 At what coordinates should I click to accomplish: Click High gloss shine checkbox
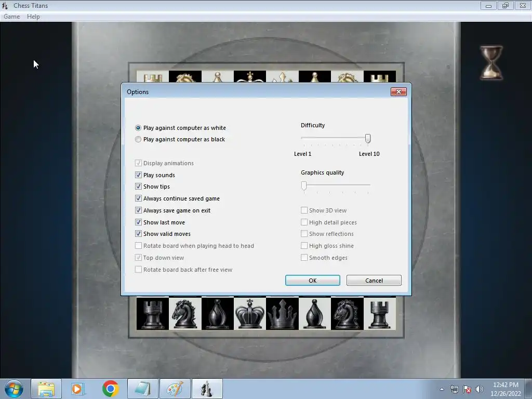tap(304, 246)
